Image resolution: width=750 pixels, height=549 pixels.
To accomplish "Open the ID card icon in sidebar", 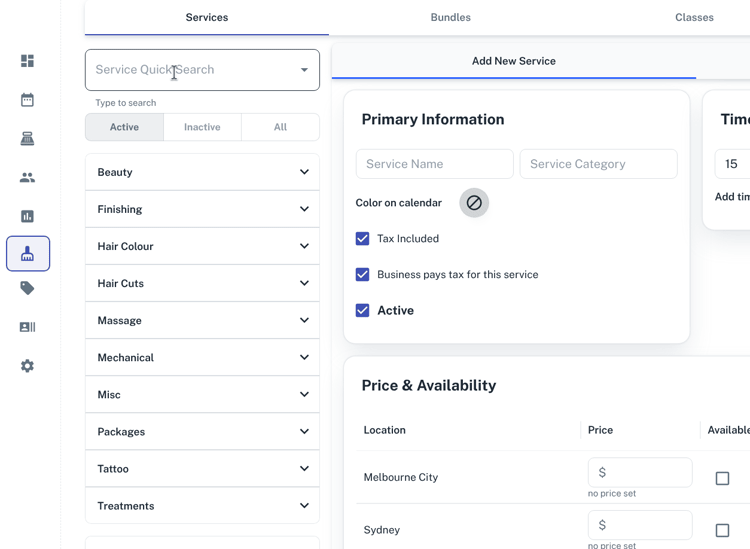I will coord(27,327).
